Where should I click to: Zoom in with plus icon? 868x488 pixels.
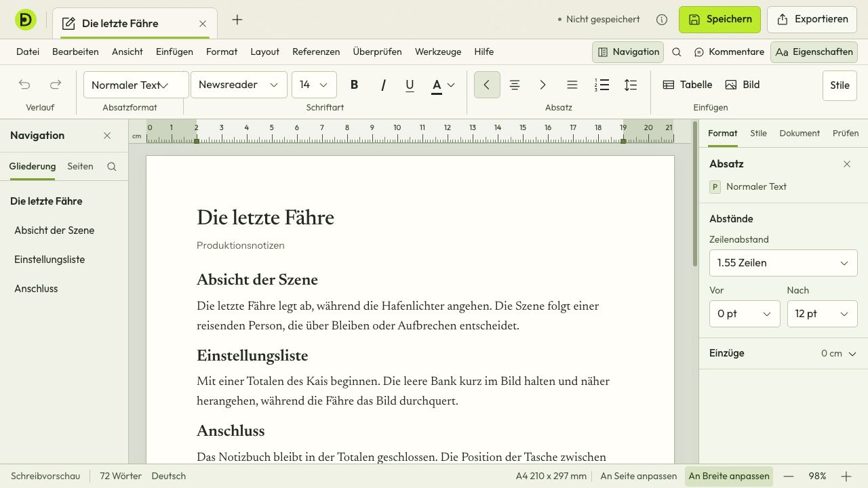click(846, 476)
